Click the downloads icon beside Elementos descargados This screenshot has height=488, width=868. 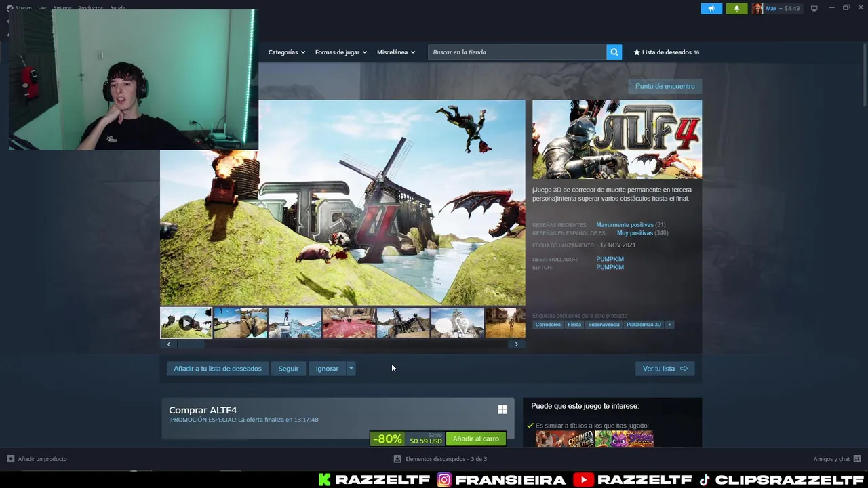397,459
